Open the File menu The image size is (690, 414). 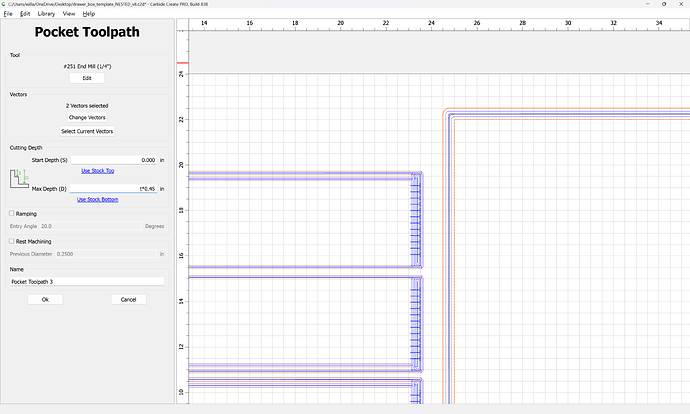pos(8,14)
